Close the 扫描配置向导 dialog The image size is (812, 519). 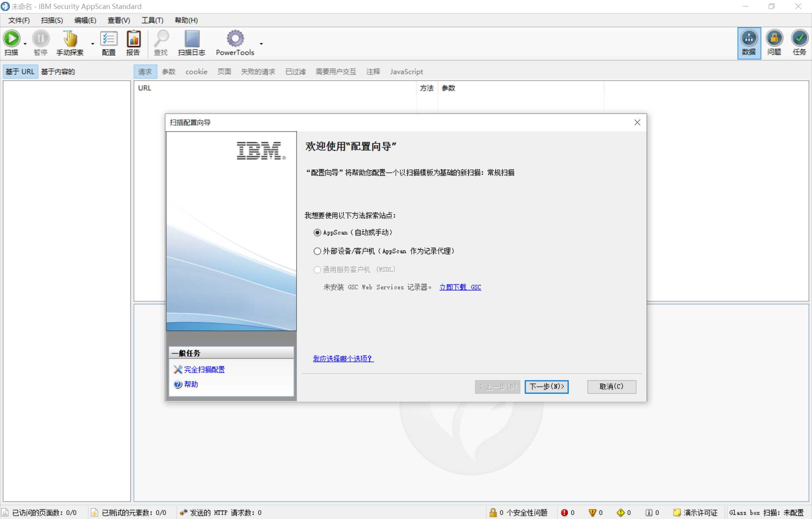pos(637,123)
